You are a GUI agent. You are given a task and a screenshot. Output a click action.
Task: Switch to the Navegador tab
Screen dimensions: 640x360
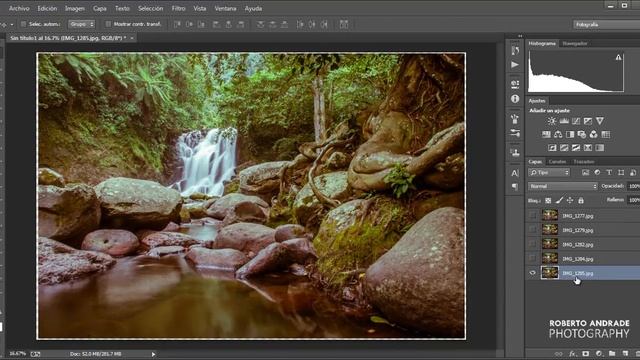575,43
